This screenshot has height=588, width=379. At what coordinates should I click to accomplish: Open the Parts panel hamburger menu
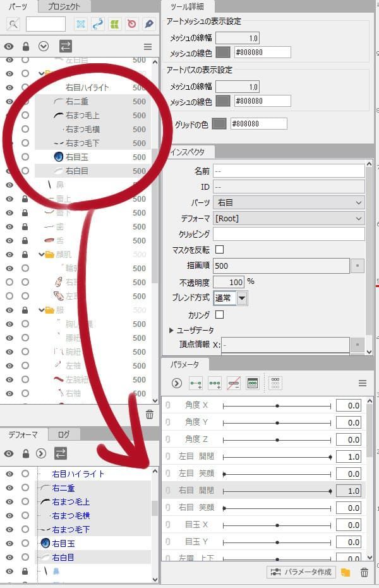[x=148, y=47]
